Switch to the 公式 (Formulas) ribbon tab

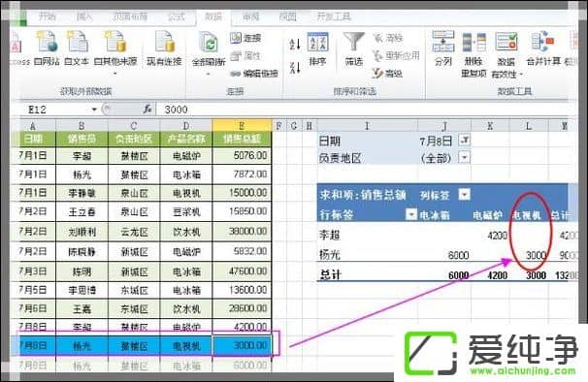tap(177, 16)
